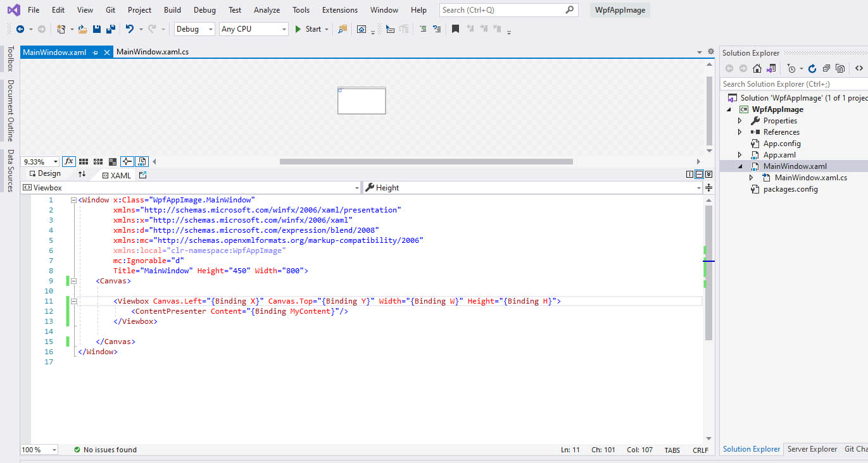Swap panes with the up-down arrows icon
Image resolution: width=868 pixels, height=463 pixels.
point(82,174)
